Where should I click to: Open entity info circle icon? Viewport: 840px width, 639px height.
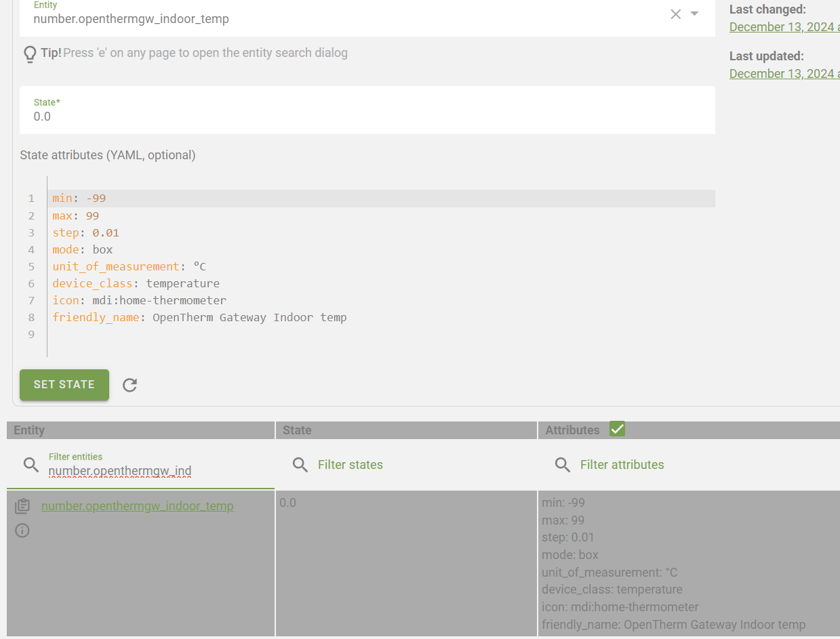click(22, 531)
